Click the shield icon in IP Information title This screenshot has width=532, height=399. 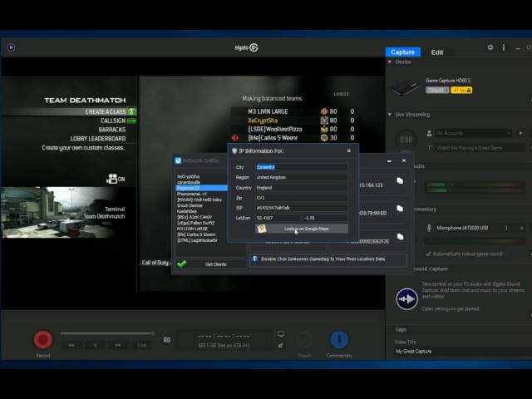(234, 151)
